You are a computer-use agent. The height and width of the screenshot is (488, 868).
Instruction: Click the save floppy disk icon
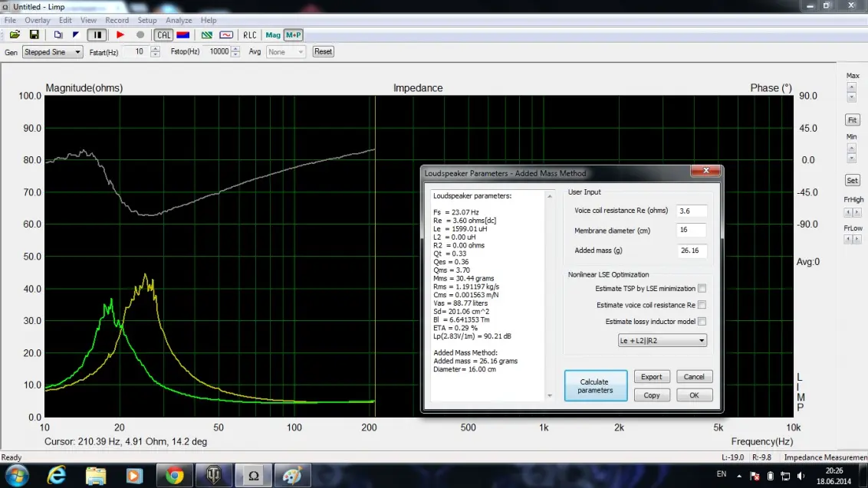[x=34, y=34]
